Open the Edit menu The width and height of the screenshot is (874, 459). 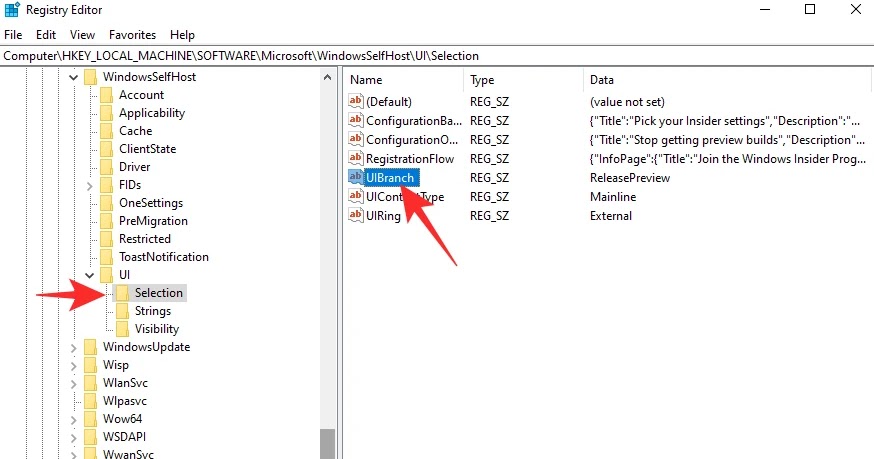pyautogui.click(x=46, y=35)
